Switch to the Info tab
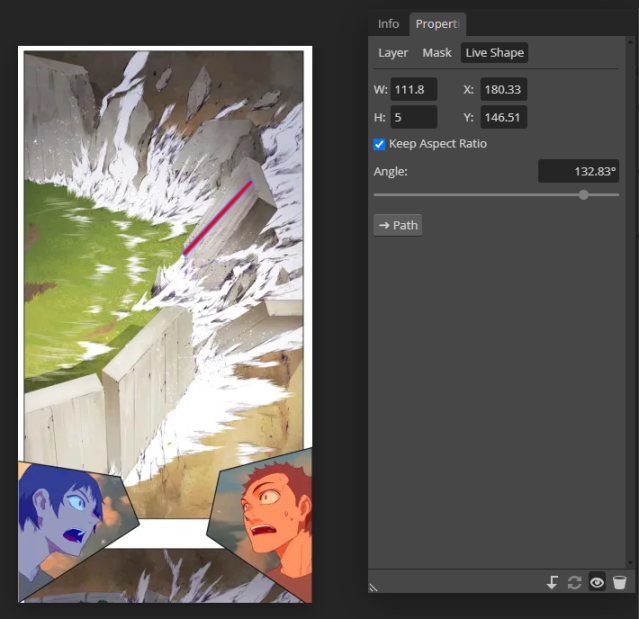 point(388,24)
